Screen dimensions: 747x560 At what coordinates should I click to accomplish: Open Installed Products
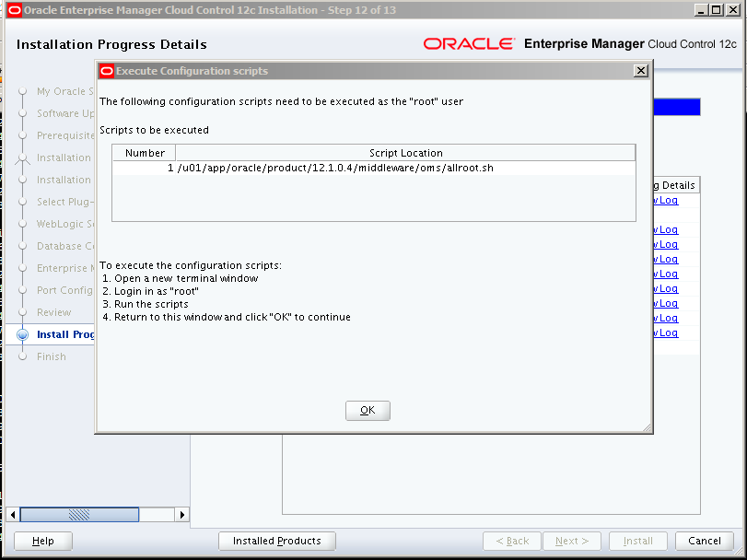pos(277,541)
